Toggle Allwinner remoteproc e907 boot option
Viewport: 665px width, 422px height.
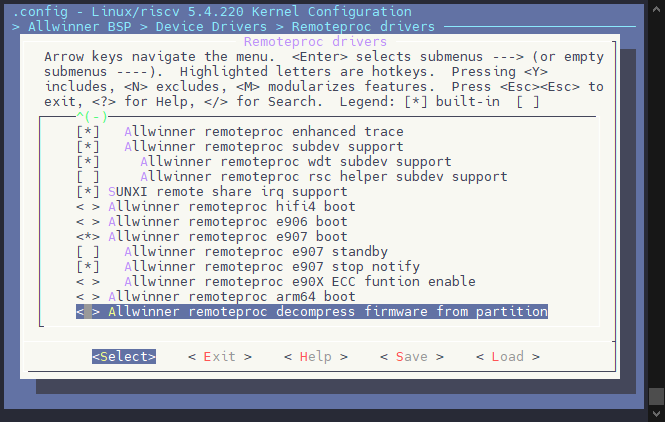coord(88,237)
